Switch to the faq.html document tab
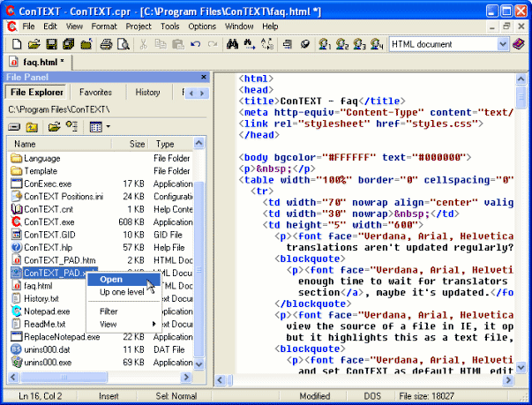The width and height of the screenshot is (532, 405). pyautogui.click(x=38, y=62)
